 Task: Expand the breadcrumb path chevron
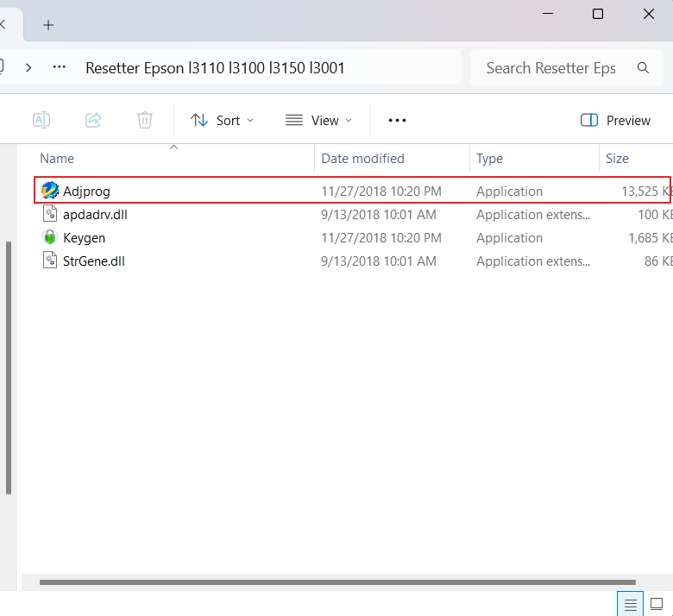28,67
